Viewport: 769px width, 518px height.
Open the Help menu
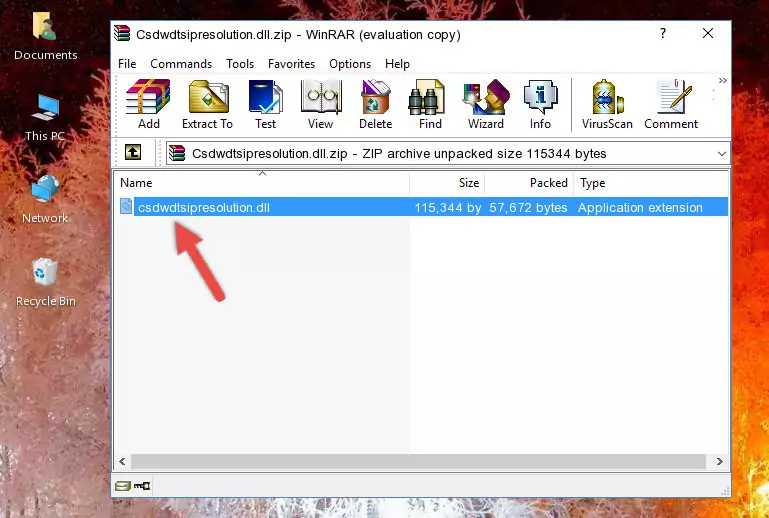(x=397, y=64)
